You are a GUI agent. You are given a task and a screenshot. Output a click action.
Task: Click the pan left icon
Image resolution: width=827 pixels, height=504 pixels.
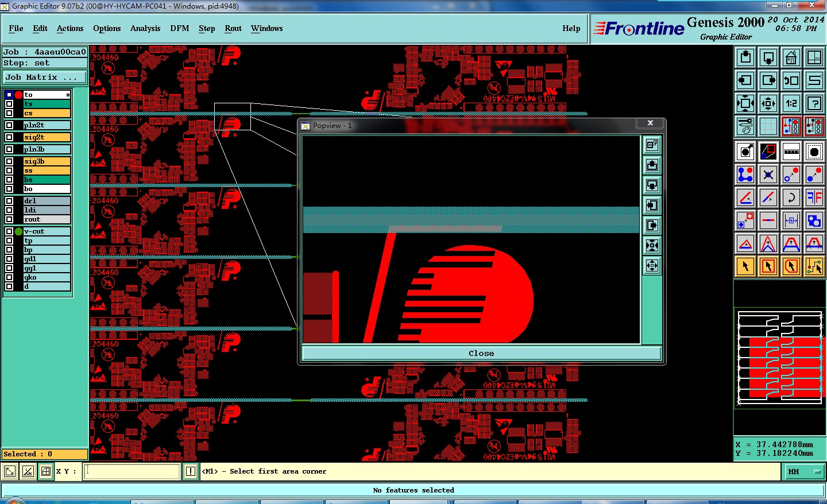coord(745,80)
